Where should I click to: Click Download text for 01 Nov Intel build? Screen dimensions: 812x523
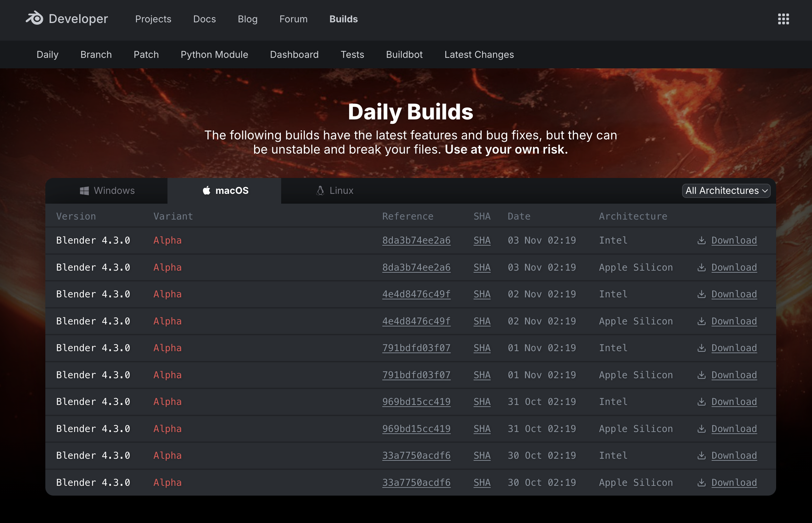(734, 348)
